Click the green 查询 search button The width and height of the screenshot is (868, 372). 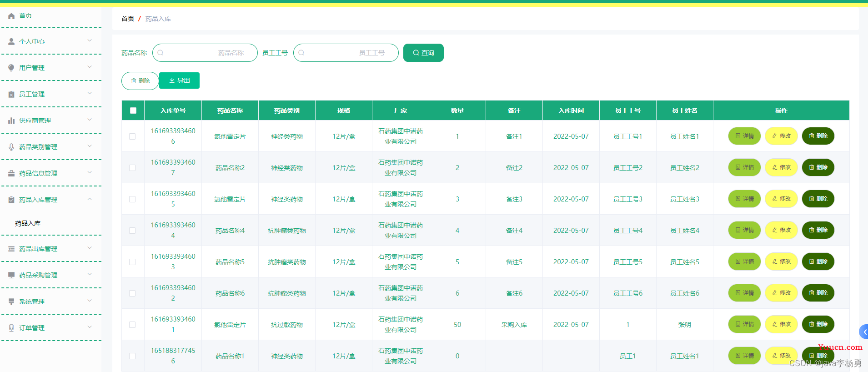(423, 53)
